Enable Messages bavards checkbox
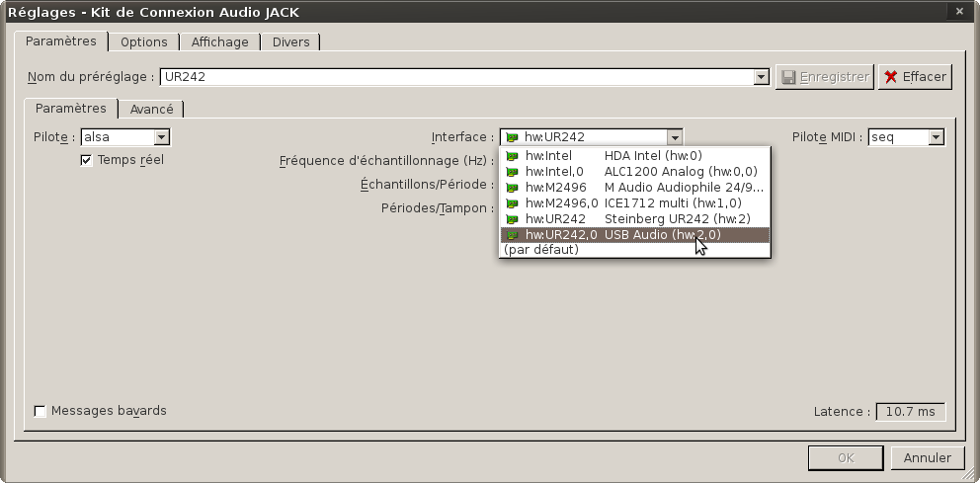The height and width of the screenshot is (483, 980). point(40,411)
